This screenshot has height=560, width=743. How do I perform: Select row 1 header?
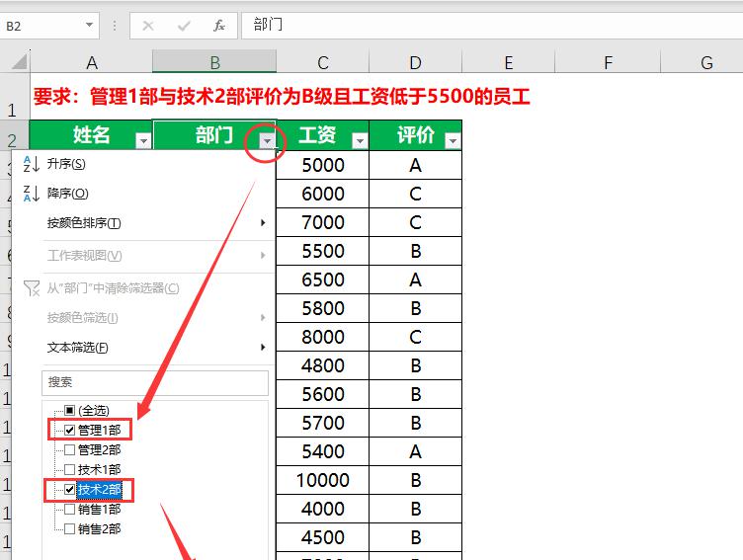[14, 97]
